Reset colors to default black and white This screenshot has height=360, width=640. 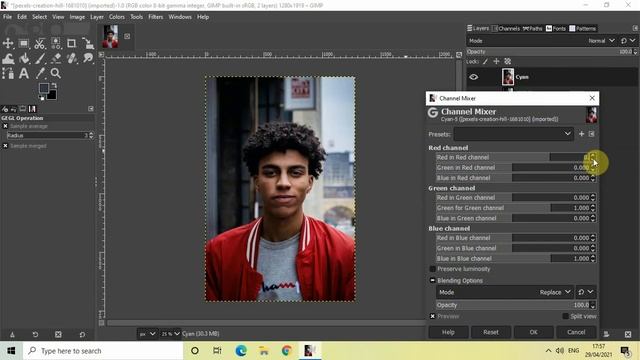(x=42, y=98)
